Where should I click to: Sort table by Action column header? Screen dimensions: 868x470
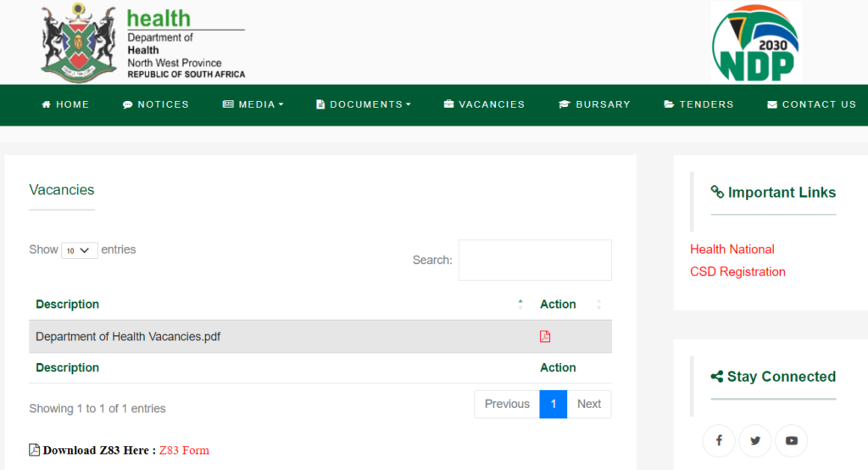558,305
